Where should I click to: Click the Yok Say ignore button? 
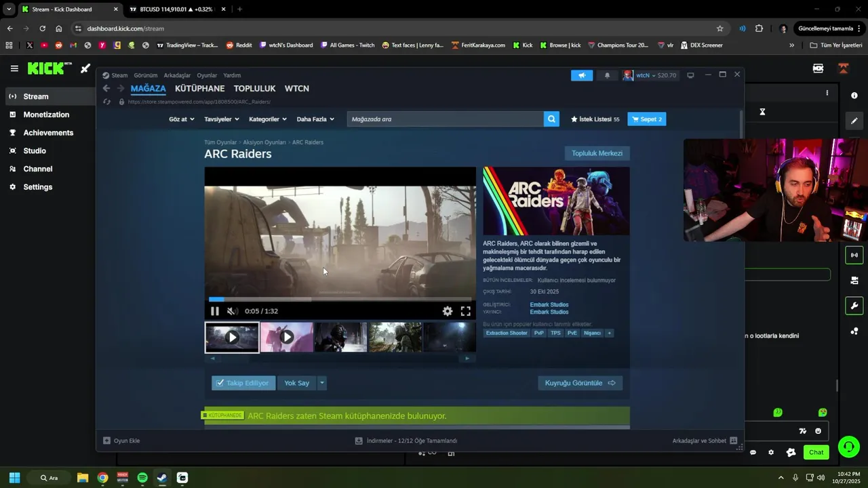click(x=296, y=383)
